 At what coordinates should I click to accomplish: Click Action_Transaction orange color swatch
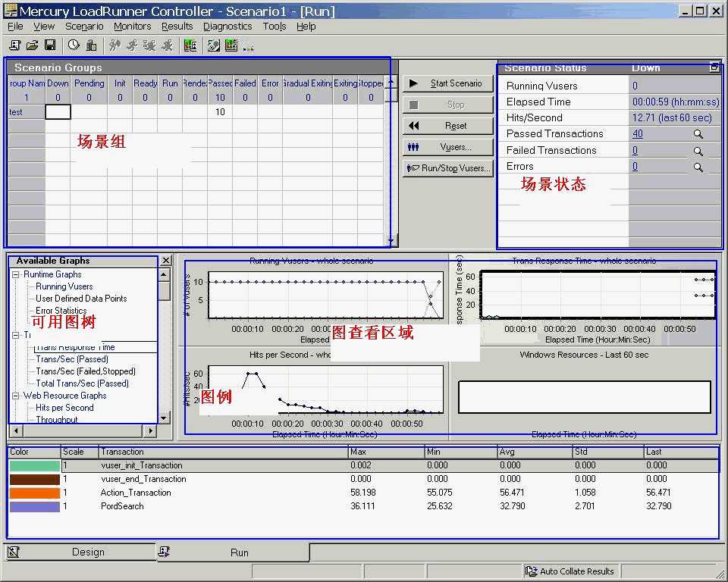click(x=35, y=493)
